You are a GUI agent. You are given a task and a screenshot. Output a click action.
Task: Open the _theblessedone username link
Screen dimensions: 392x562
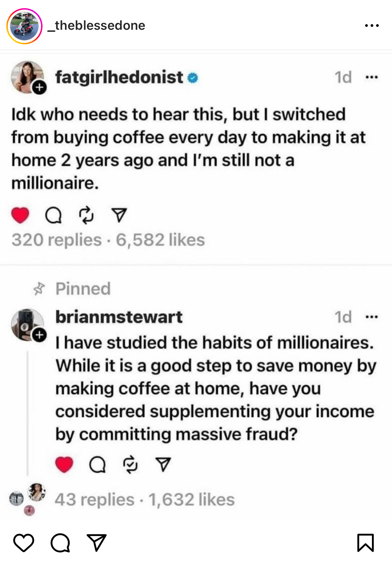(97, 26)
